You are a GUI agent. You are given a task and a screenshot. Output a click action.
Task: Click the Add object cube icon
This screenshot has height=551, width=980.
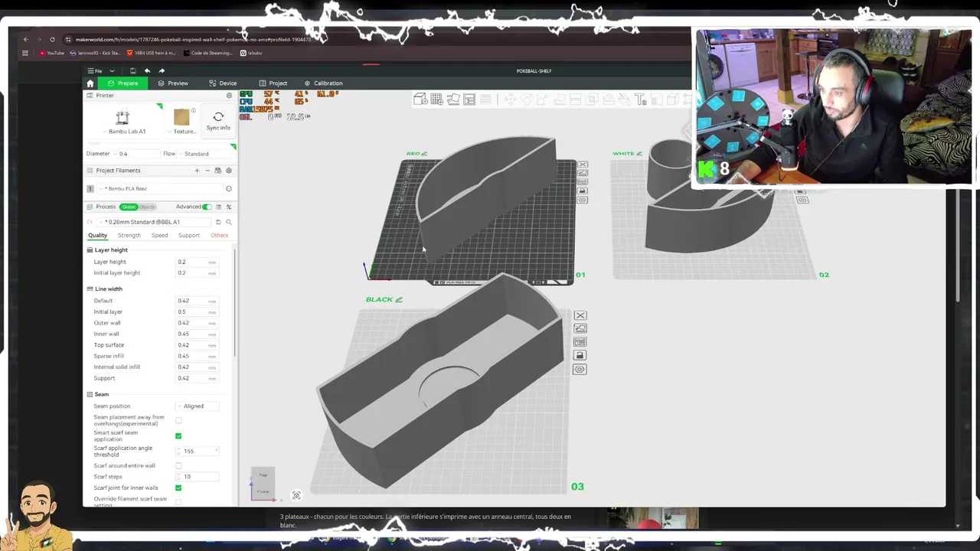tap(420, 99)
